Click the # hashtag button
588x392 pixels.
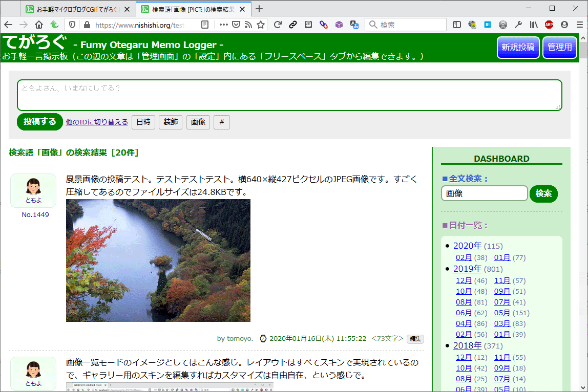(222, 122)
